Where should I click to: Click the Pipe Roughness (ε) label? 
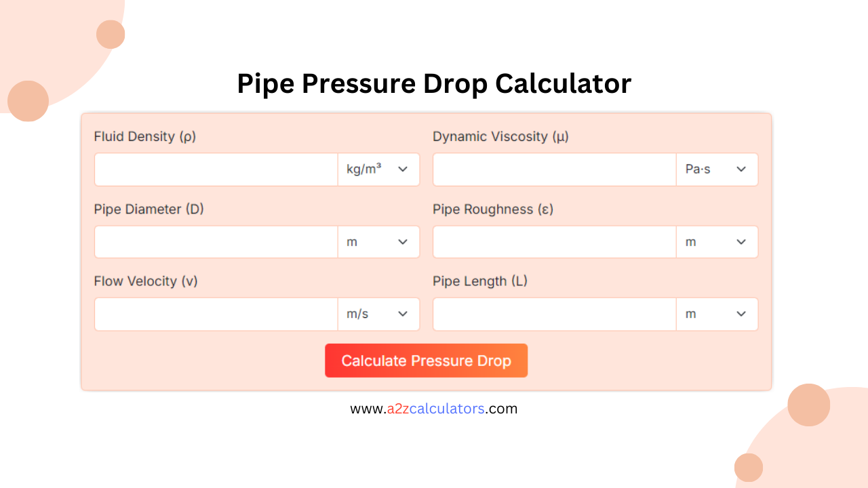click(492, 209)
